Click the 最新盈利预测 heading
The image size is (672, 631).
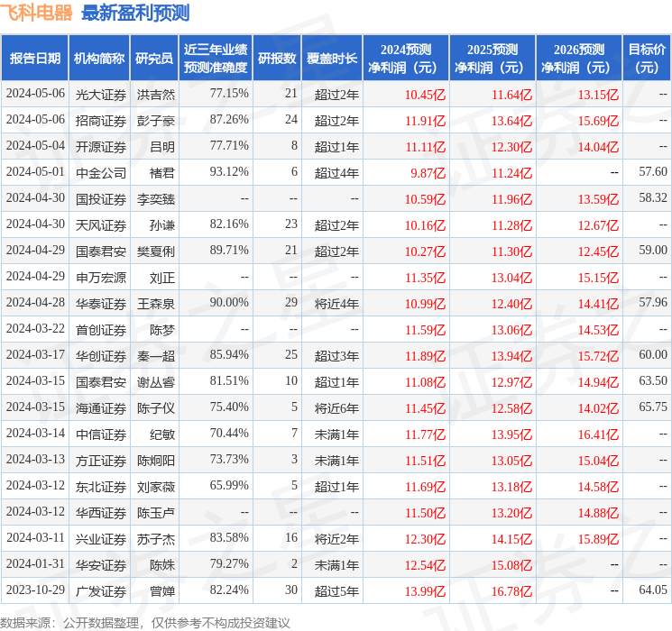(135, 13)
